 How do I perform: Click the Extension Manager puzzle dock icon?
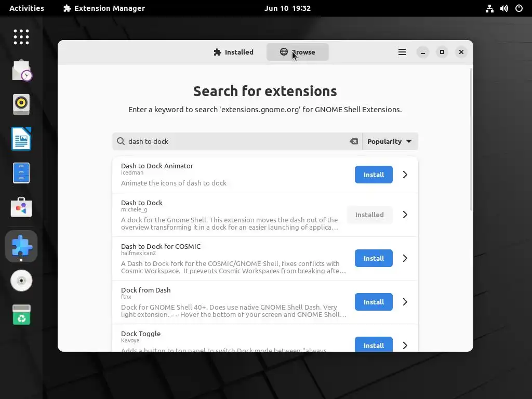click(21, 246)
